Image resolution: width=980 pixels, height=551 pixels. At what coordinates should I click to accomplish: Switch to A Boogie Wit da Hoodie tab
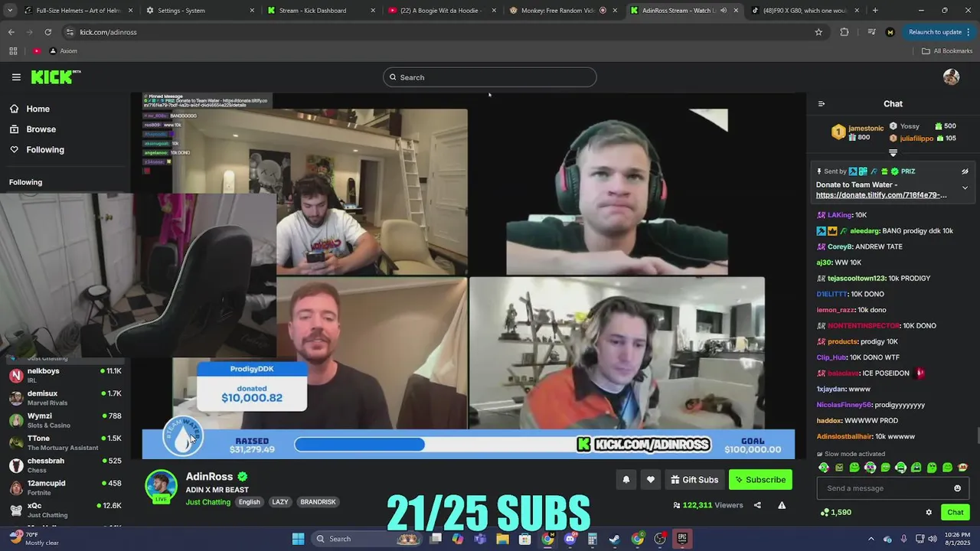coord(443,11)
